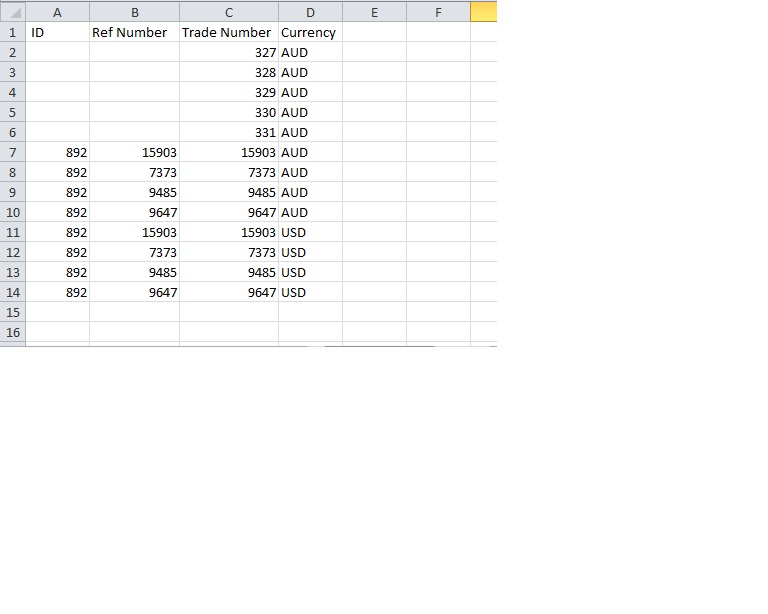Select the AUD cell in row 10

[x=310, y=212]
